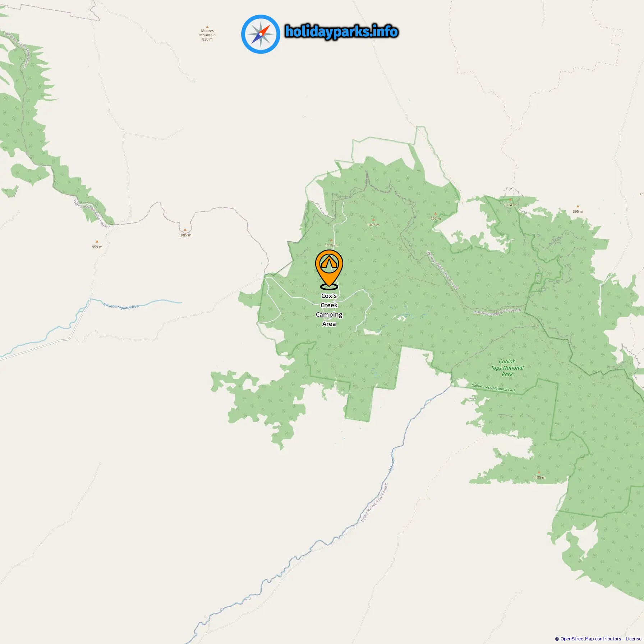Click the Upper Hunter Shire Council label
Viewport: 644px width, 644px height.
coord(374,503)
